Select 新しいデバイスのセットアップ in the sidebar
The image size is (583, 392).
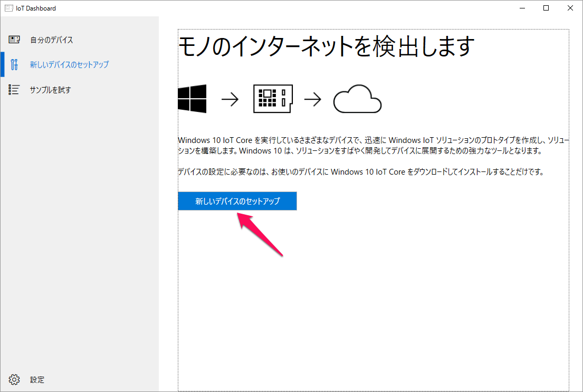tap(80, 64)
